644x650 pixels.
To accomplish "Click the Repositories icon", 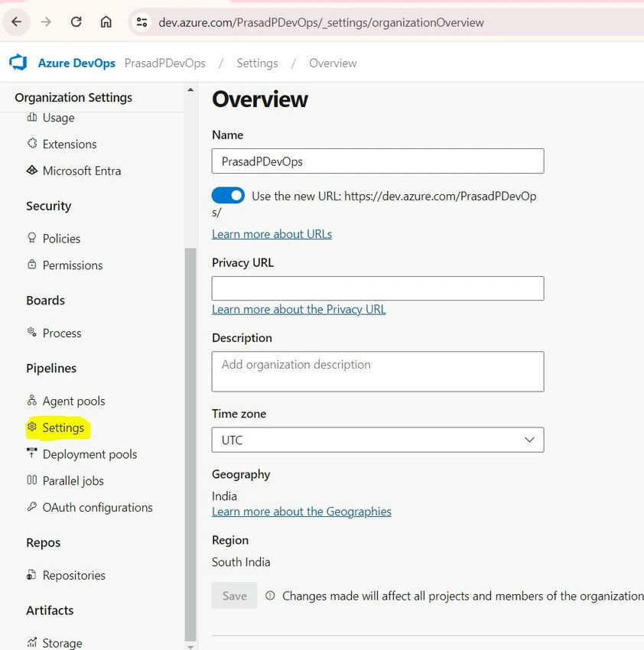I will [31, 574].
